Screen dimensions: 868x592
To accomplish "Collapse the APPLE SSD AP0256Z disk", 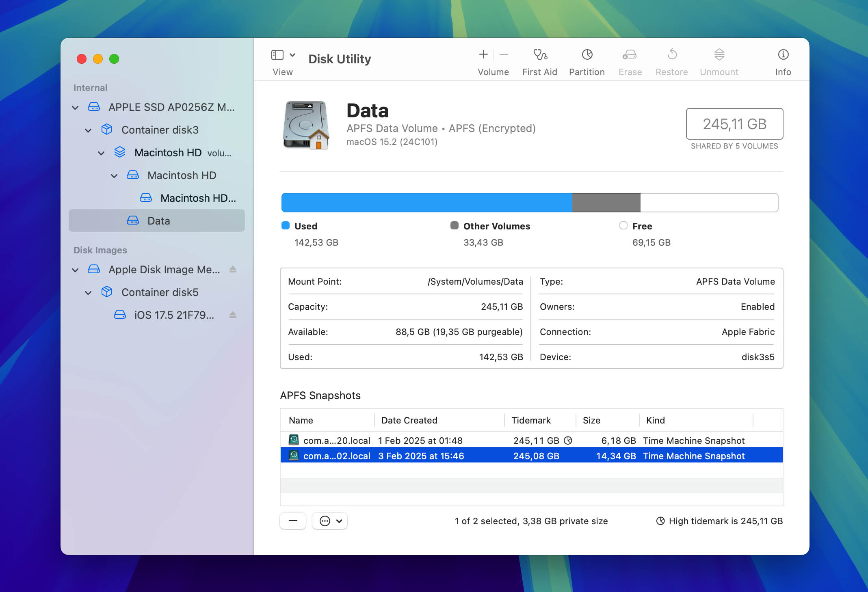I will (75, 108).
